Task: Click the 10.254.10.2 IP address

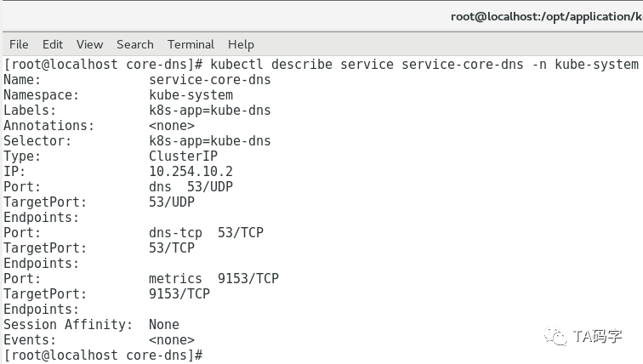Action: click(191, 171)
